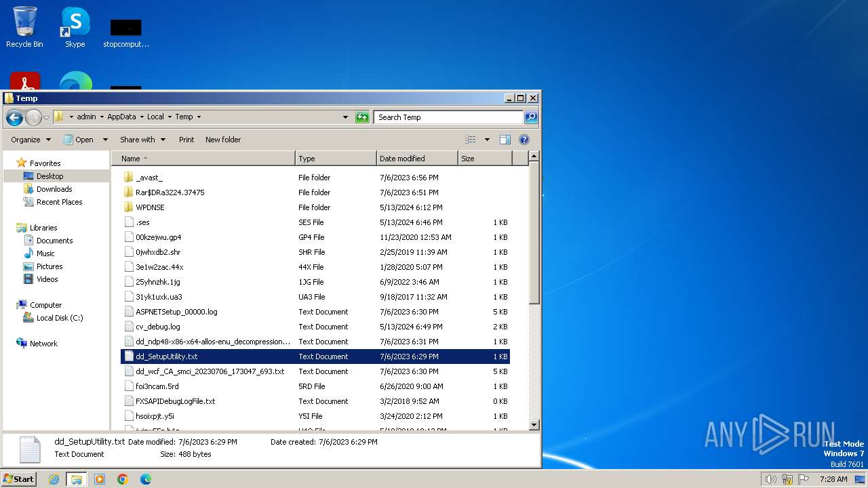
Task: Click file list scrollbar down arrow
Action: (x=534, y=425)
